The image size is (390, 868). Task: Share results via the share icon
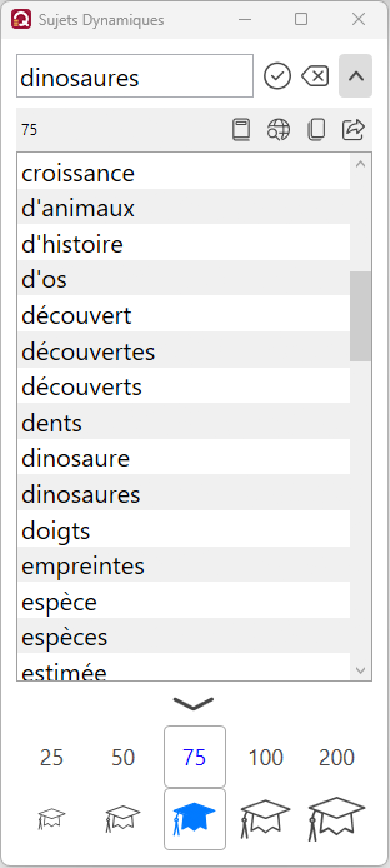(353, 129)
